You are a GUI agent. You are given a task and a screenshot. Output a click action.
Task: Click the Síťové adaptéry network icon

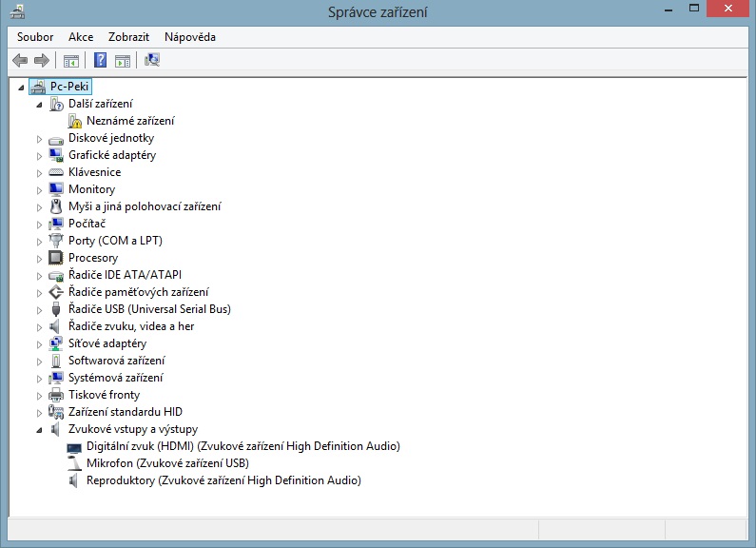[x=56, y=343]
